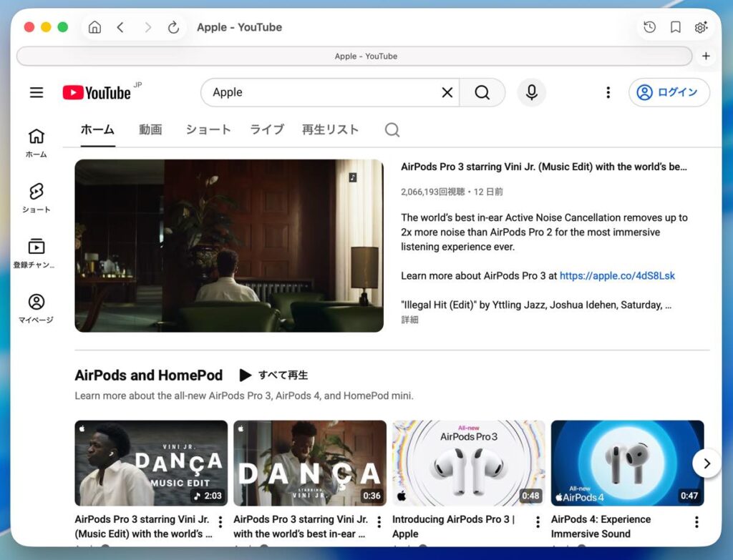The width and height of the screenshot is (733, 560).
Task: Open ショート in the left sidebar
Action: (36, 198)
